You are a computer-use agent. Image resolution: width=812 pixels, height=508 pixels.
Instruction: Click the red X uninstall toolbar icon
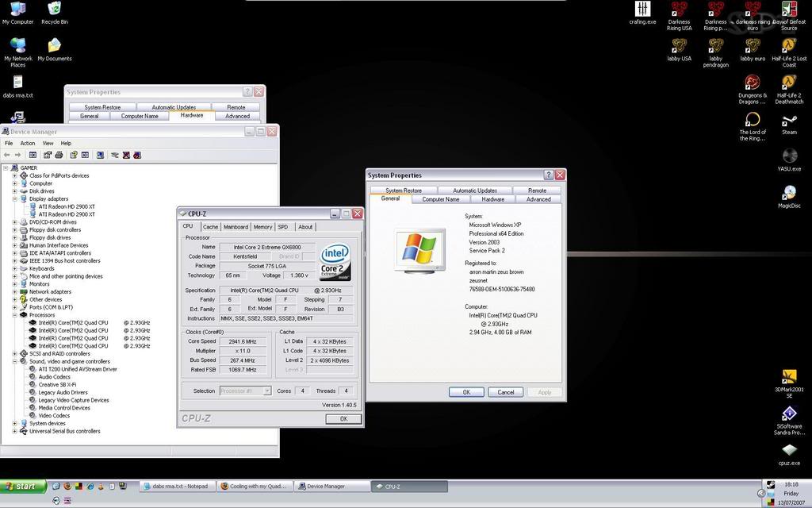pyautogui.click(x=126, y=155)
